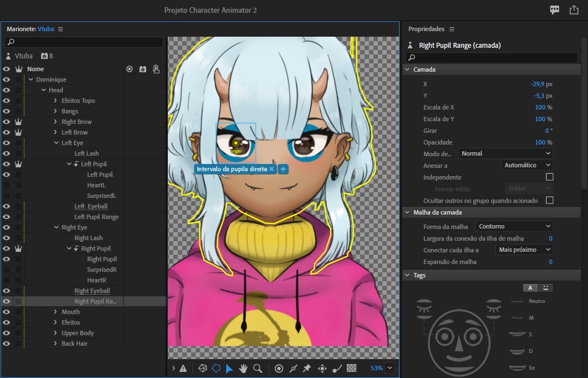Screen dimensions: 588x378
Task: Collapse the Right Eye group
Action: pos(56,227)
